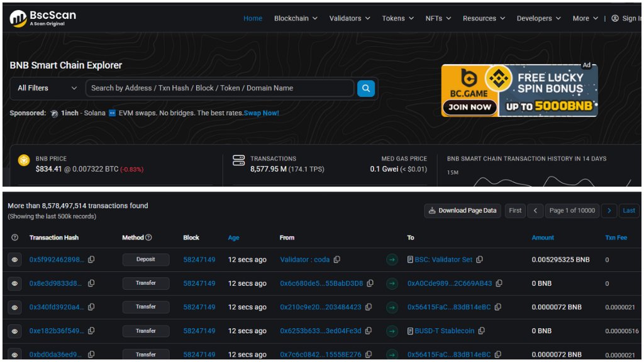The width and height of the screenshot is (644, 362).
Task: Expand the More menu
Action: coord(586,18)
